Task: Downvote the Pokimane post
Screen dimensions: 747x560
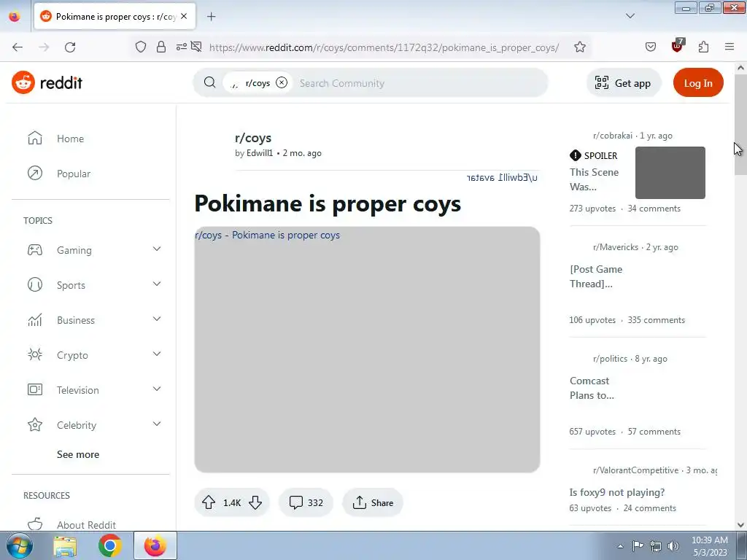Action: (255, 502)
